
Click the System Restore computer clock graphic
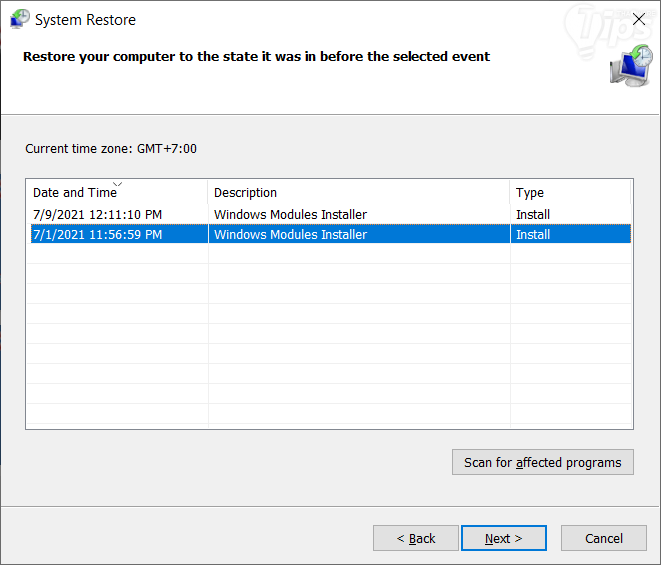point(631,66)
